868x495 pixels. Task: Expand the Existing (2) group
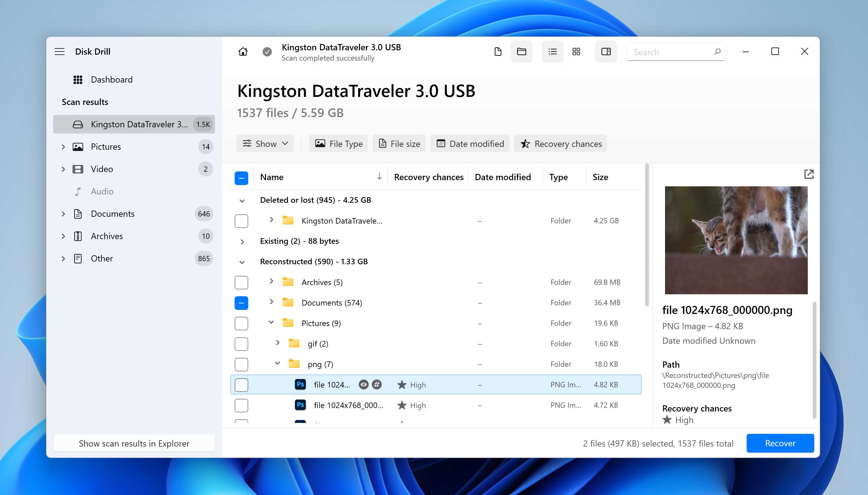(242, 242)
